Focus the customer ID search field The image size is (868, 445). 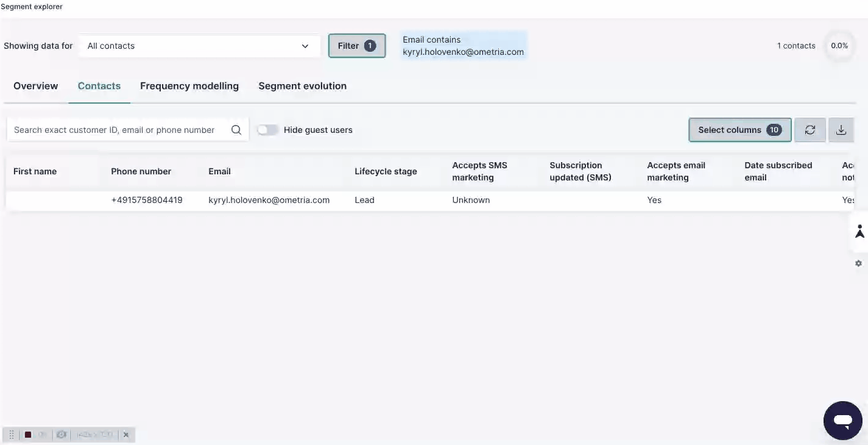tap(119, 130)
